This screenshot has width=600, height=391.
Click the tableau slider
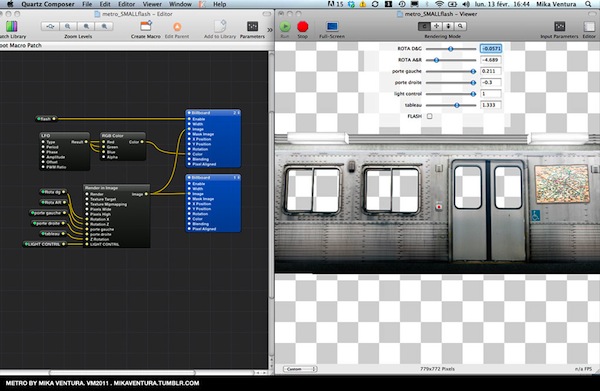click(x=451, y=105)
